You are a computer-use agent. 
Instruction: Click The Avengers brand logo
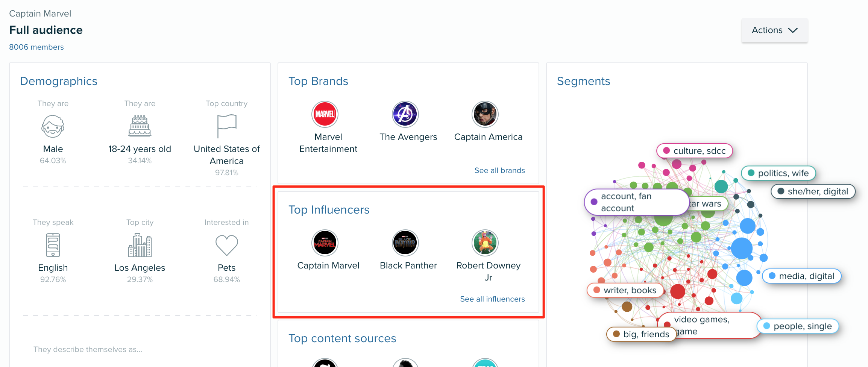coord(405,114)
